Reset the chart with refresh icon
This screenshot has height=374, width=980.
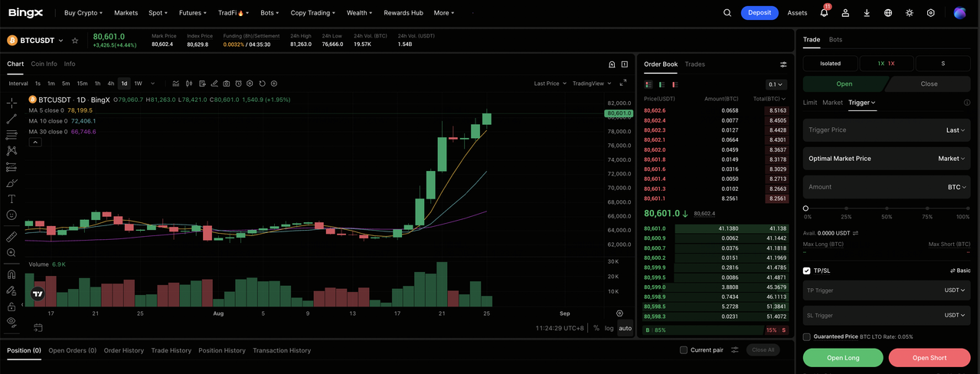coord(262,84)
